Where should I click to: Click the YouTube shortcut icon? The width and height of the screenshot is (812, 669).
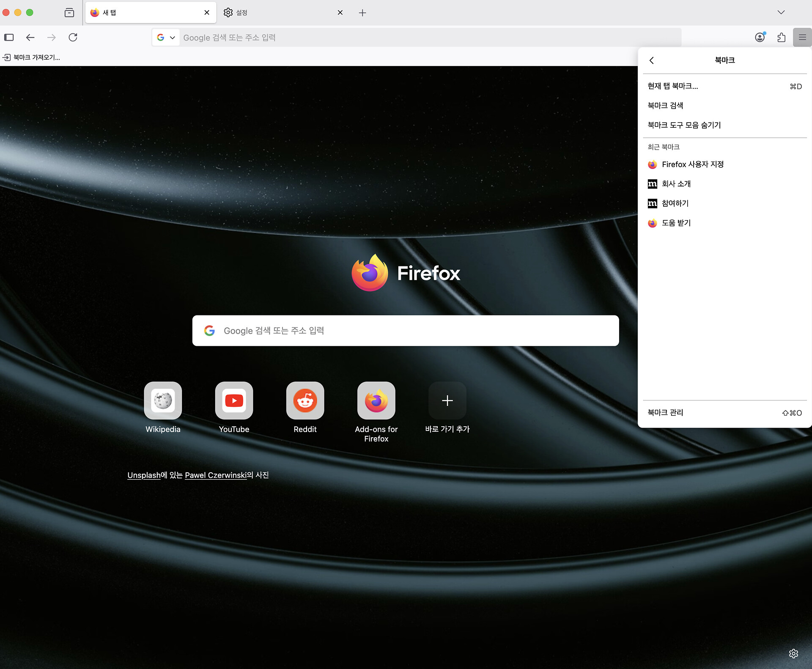pyautogui.click(x=234, y=400)
